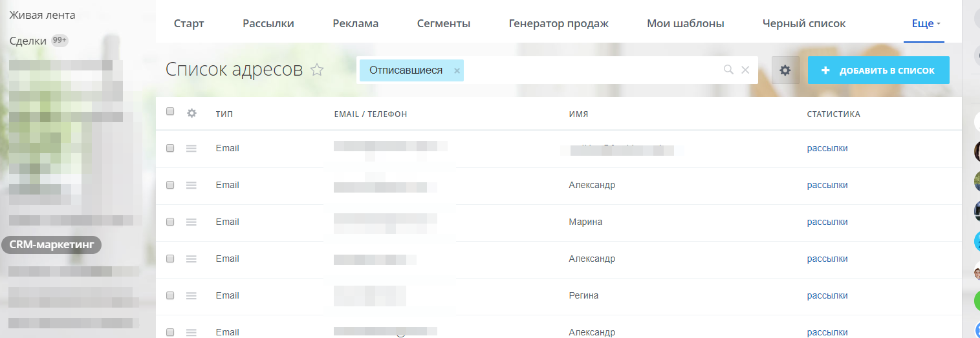Open рассылки link for Регина
The width and height of the screenshot is (980, 338).
(x=827, y=295)
